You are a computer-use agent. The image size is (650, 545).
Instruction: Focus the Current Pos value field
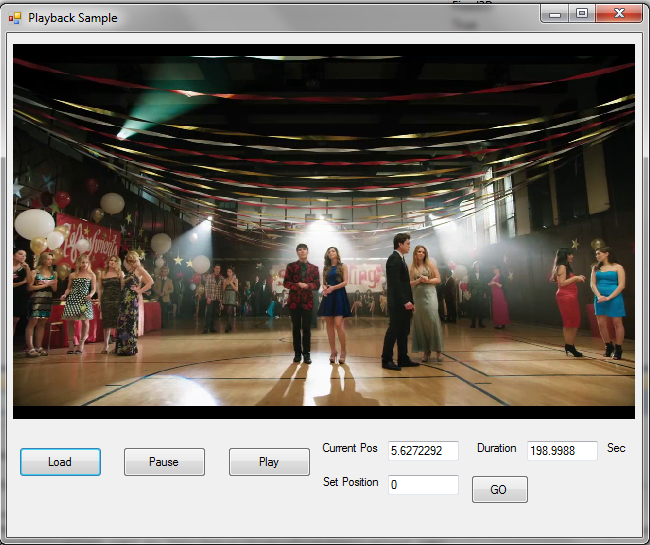tap(423, 451)
